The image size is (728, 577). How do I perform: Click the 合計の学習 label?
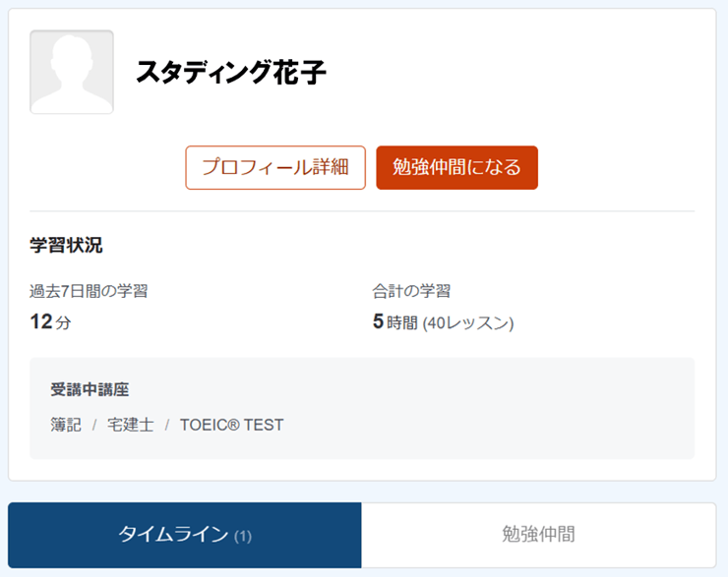pyautogui.click(x=411, y=291)
